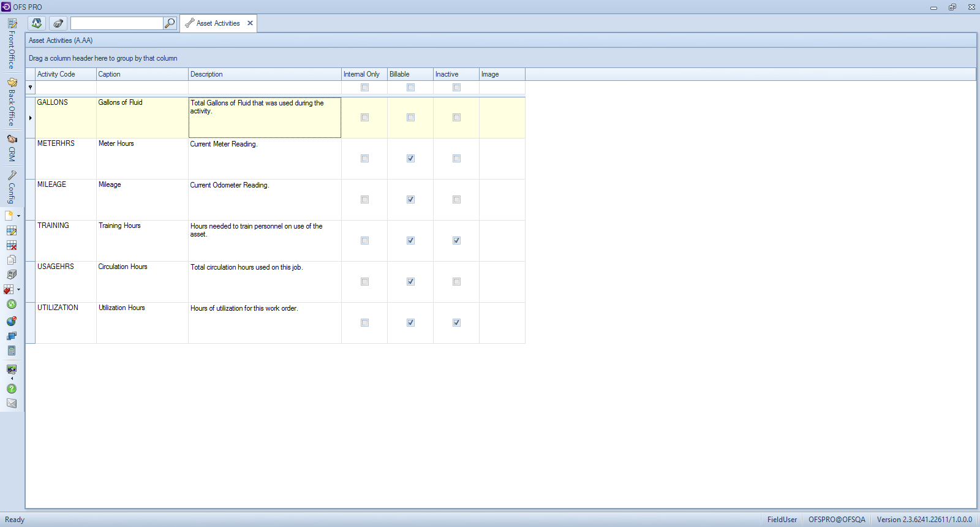
Task: Toggle Inactive filter row checkbox
Action: coord(456,88)
